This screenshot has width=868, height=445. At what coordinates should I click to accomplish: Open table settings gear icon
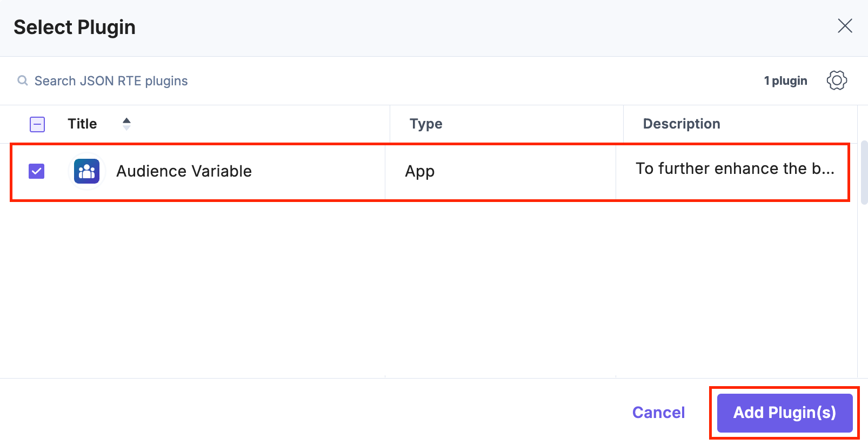(837, 80)
